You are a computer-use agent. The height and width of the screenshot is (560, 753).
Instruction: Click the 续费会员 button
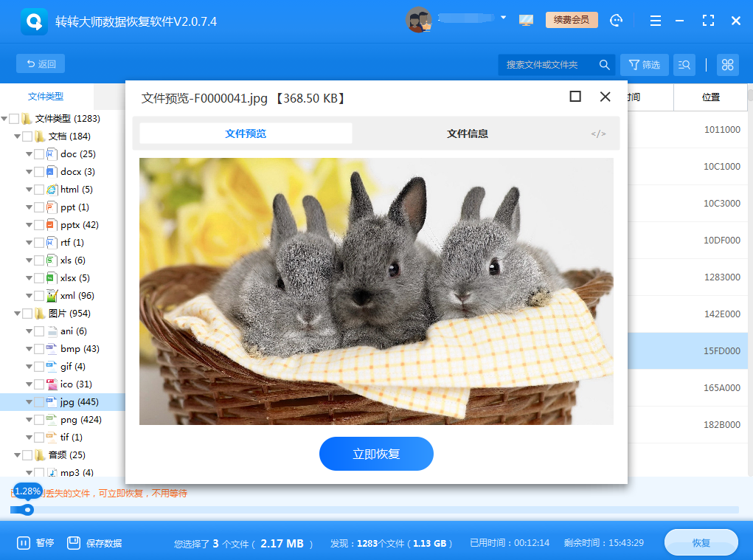(572, 20)
